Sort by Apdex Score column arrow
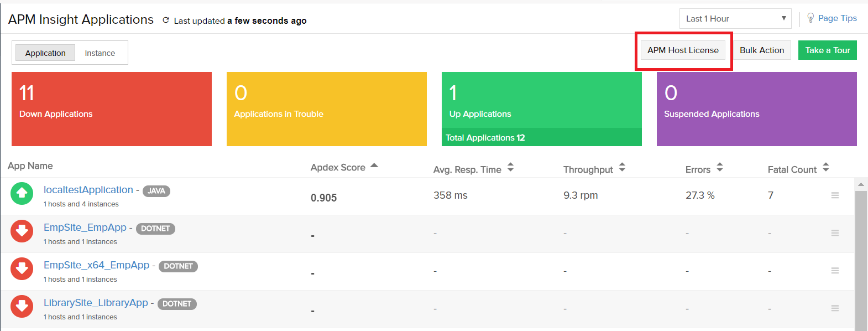 point(374,165)
